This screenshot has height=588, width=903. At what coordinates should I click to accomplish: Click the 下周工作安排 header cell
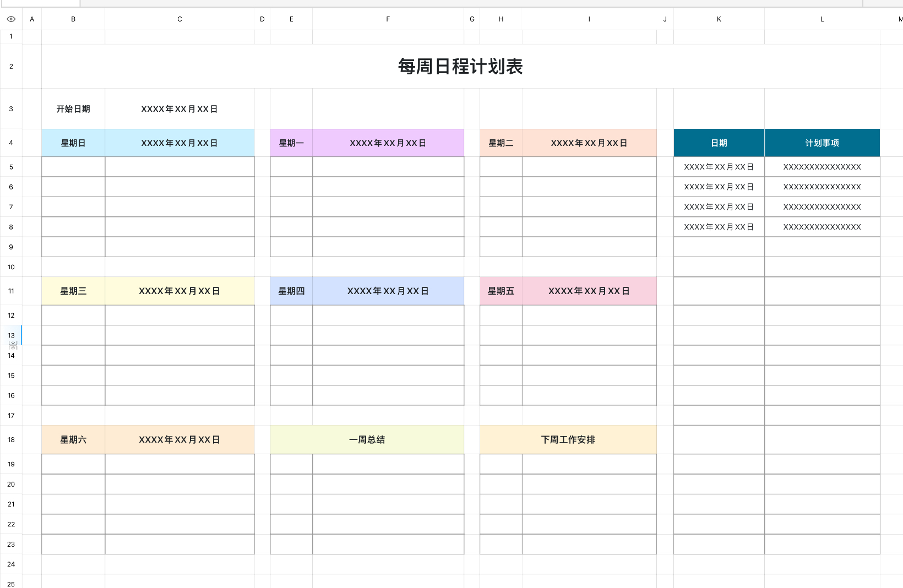pos(568,440)
